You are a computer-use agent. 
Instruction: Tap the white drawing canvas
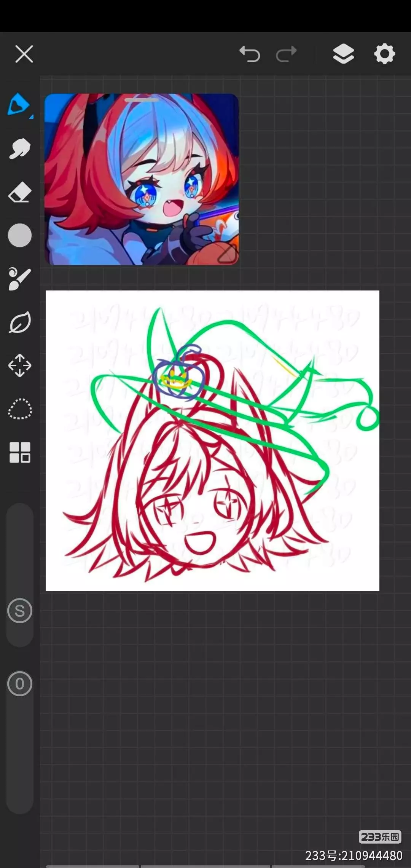click(x=212, y=440)
